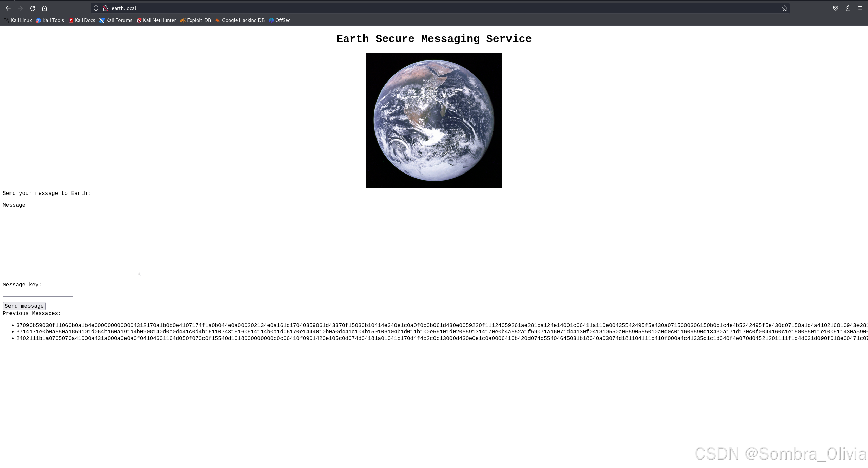Focus the Message text area
Screen dimensions: 868x468
pyautogui.click(x=72, y=242)
